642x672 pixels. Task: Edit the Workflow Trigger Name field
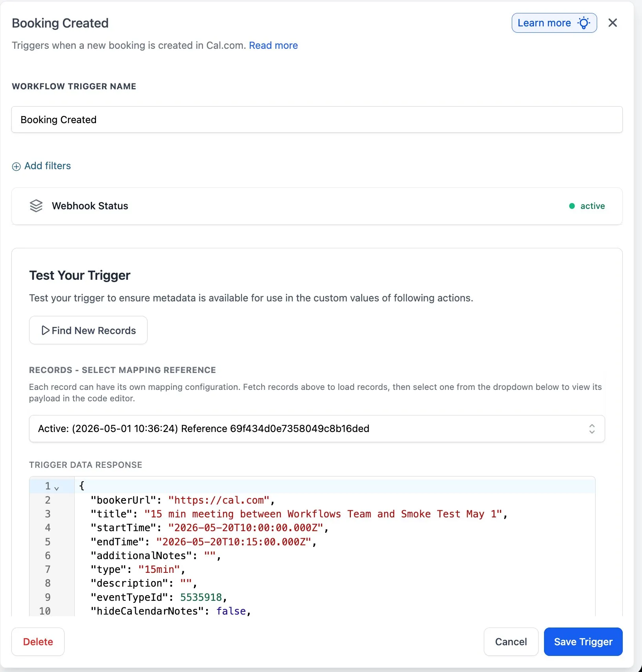(317, 120)
